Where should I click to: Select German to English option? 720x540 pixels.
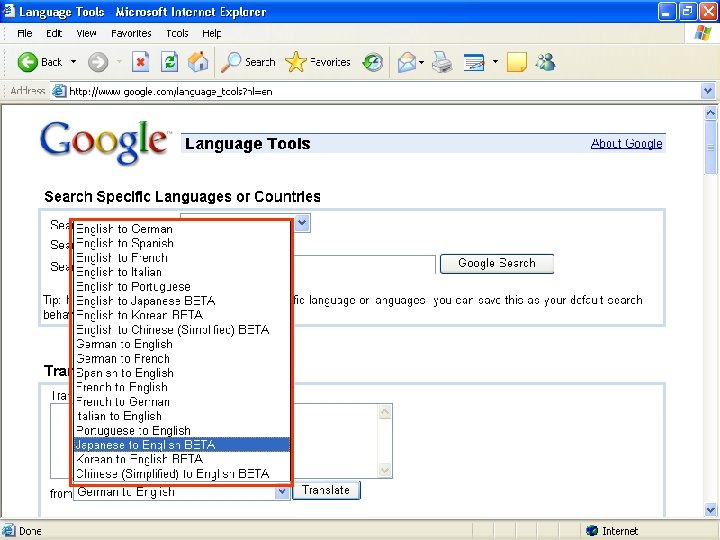pyautogui.click(x=182, y=344)
